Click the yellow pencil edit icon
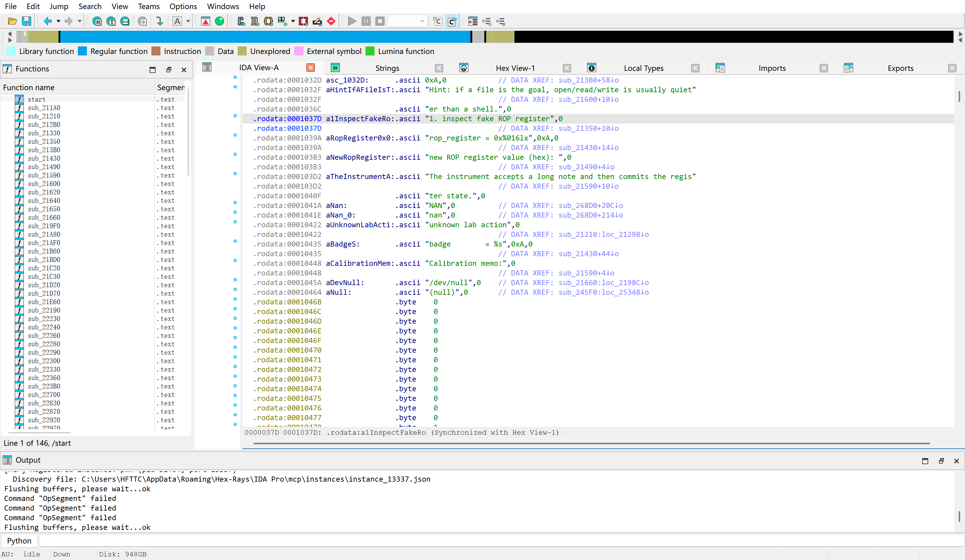The height and width of the screenshot is (560, 965). pos(317,21)
